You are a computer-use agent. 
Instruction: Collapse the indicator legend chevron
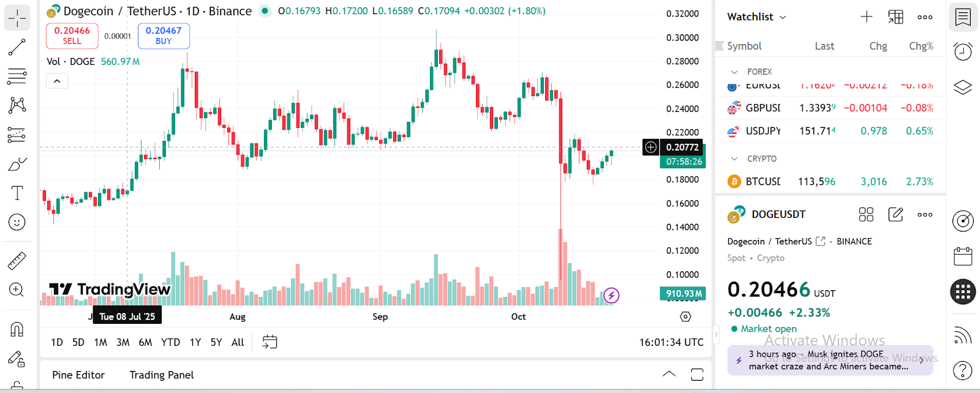(57, 81)
